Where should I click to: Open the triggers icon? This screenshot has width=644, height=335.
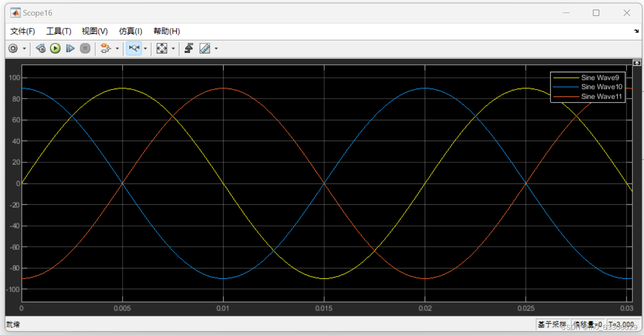(189, 48)
